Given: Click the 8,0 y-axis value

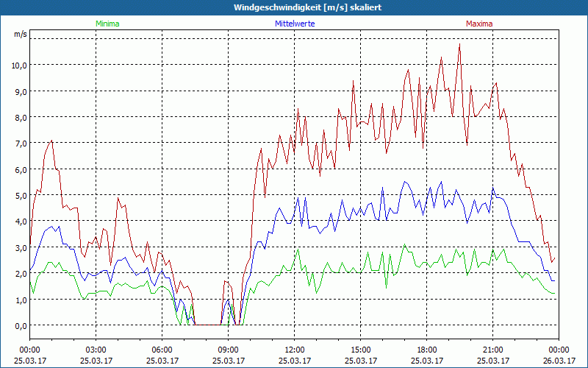Looking at the screenshot, I should [x=21, y=117].
